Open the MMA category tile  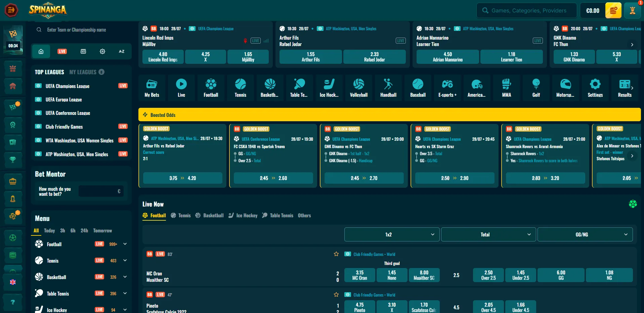tap(506, 88)
